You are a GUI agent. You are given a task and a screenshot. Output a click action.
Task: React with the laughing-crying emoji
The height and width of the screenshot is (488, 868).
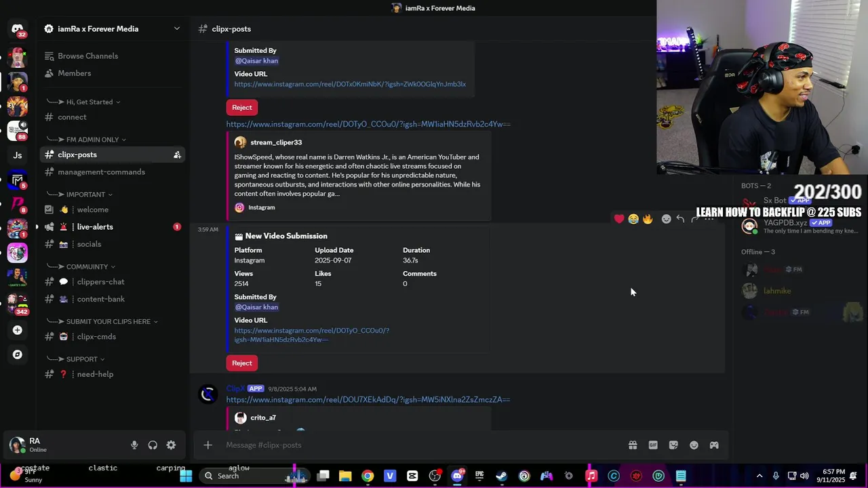(633, 219)
